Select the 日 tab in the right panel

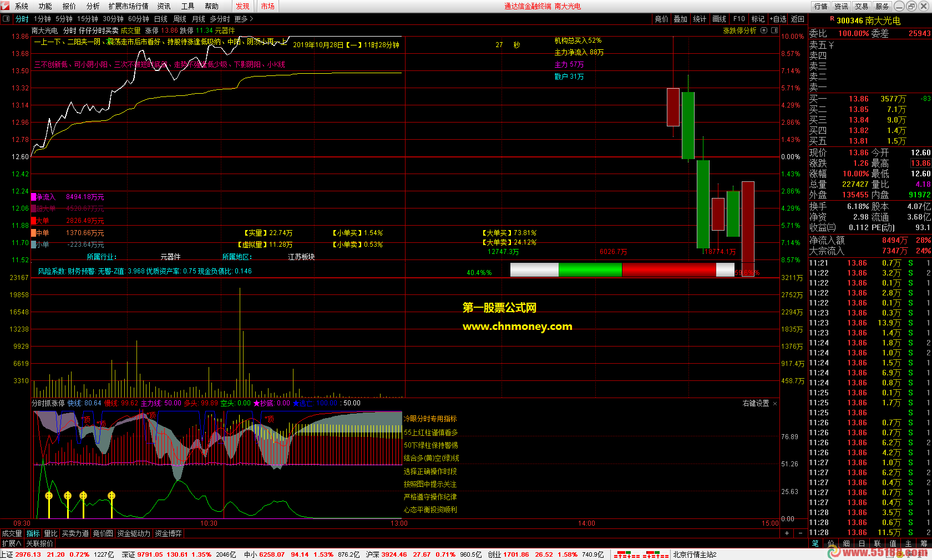click(x=862, y=543)
